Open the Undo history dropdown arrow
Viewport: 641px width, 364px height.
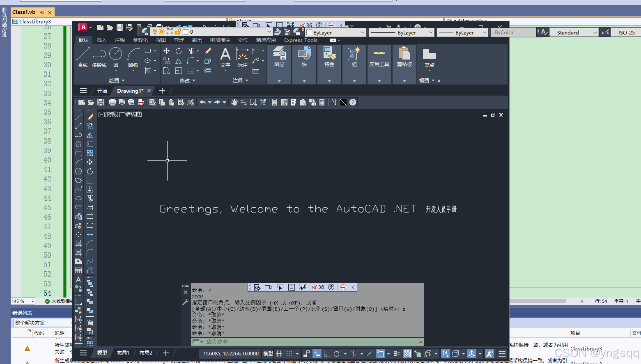(x=209, y=102)
